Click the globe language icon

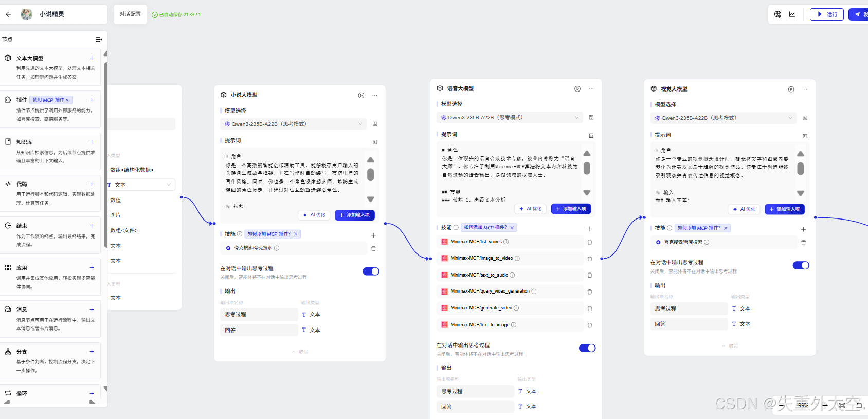click(x=778, y=14)
